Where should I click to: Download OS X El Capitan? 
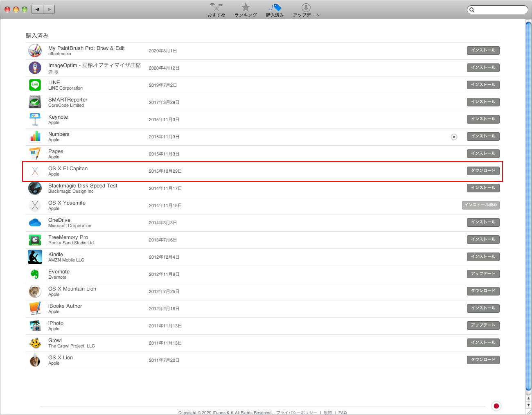coord(483,171)
